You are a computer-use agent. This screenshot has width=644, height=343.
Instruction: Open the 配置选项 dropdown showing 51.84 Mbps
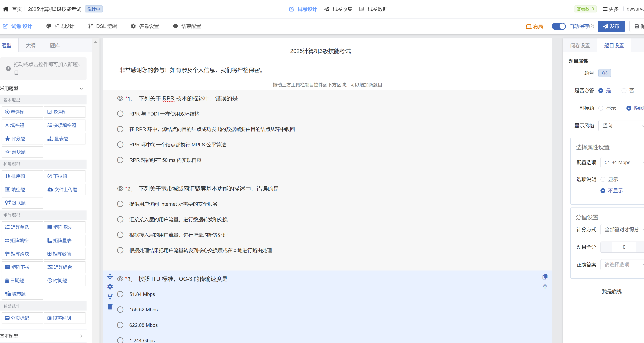click(623, 163)
